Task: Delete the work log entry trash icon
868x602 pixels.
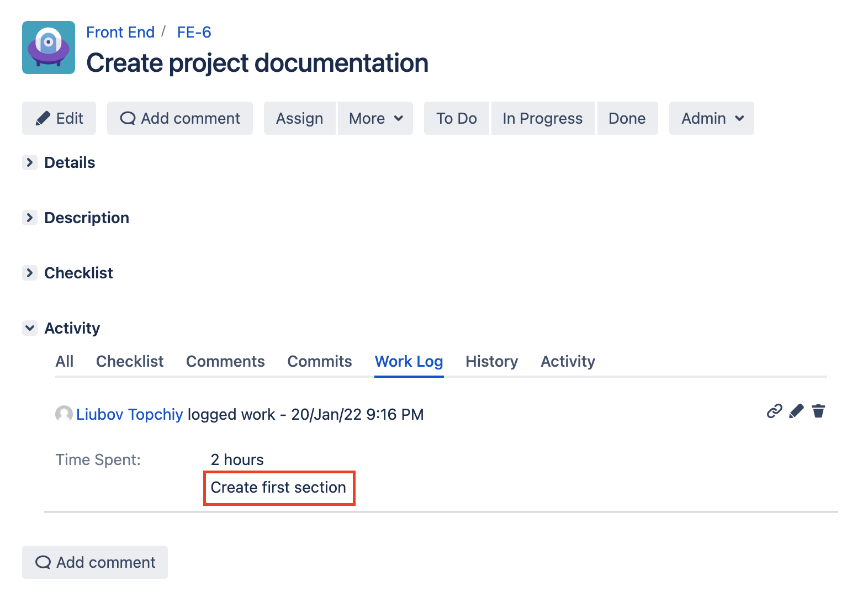Action: (x=818, y=411)
